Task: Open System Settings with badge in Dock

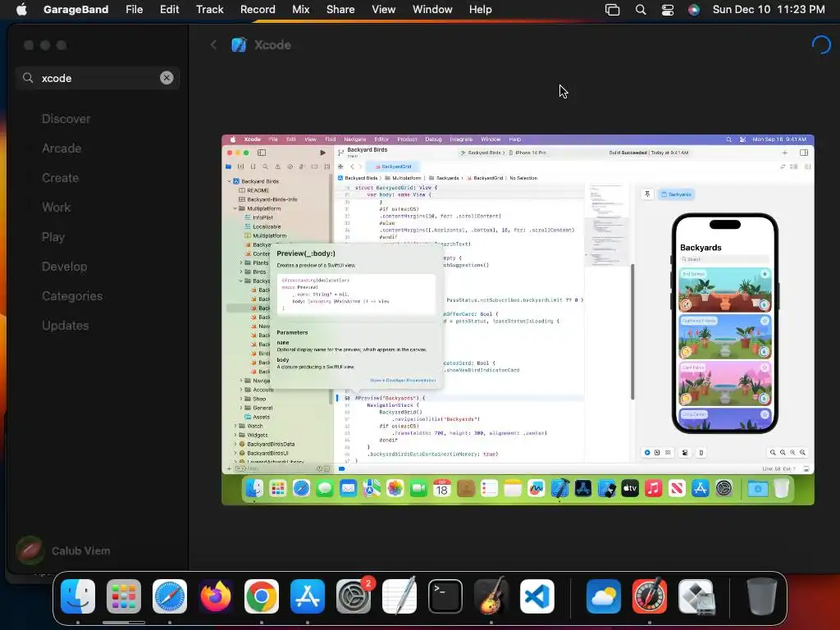Action: point(354,596)
